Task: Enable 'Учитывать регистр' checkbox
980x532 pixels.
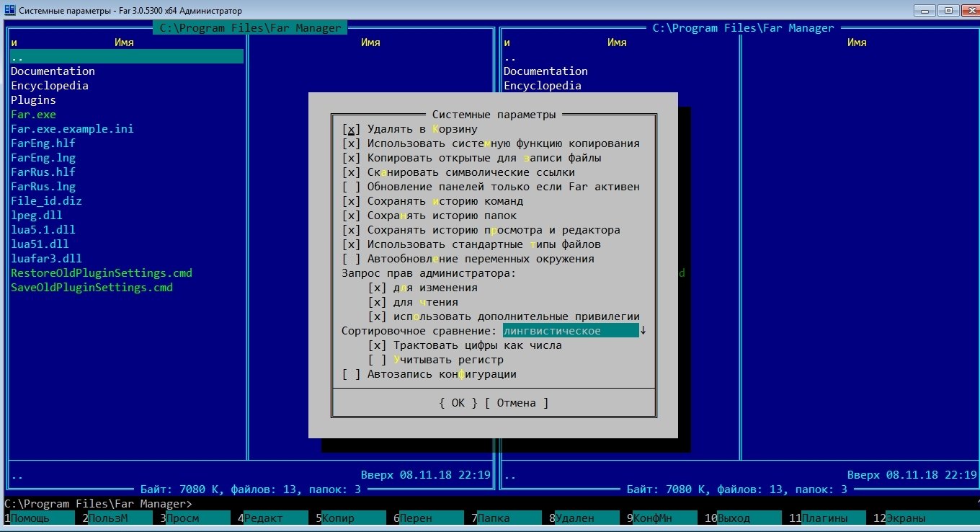Action: click(x=377, y=360)
